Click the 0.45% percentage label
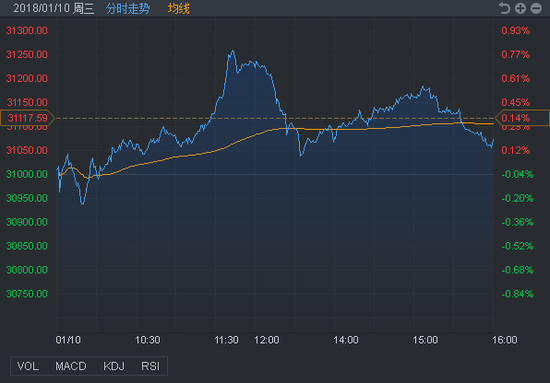Image resolution: width=550 pixels, height=383 pixels. coord(515,102)
